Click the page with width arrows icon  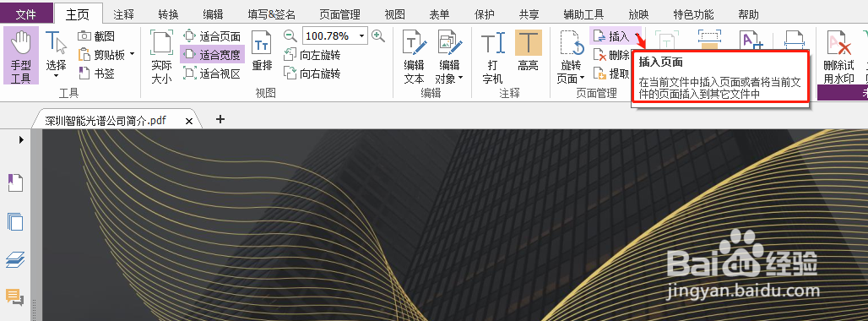pos(795,40)
